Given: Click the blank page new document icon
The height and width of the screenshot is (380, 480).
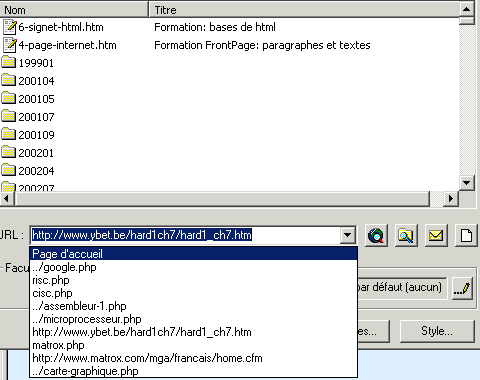Looking at the screenshot, I should [x=467, y=236].
